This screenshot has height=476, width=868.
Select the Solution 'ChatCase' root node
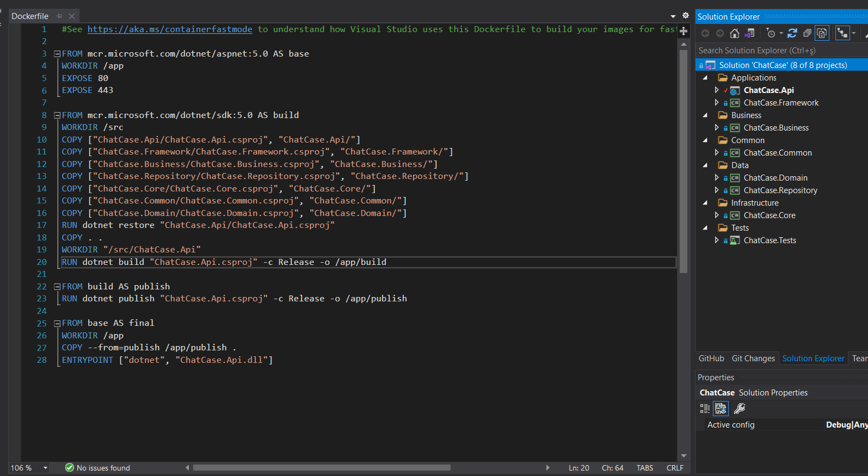pos(783,65)
